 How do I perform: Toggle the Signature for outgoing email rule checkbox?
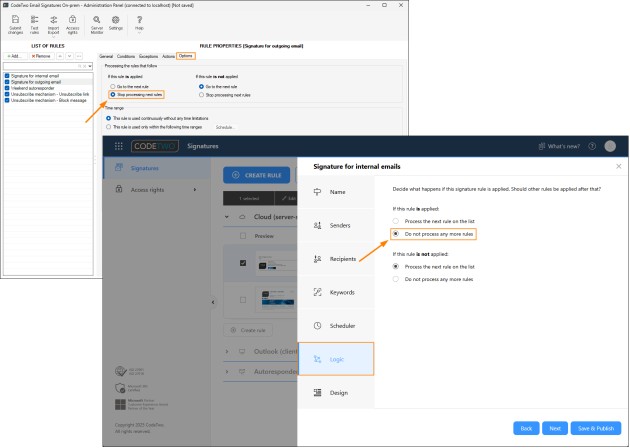coord(7,82)
